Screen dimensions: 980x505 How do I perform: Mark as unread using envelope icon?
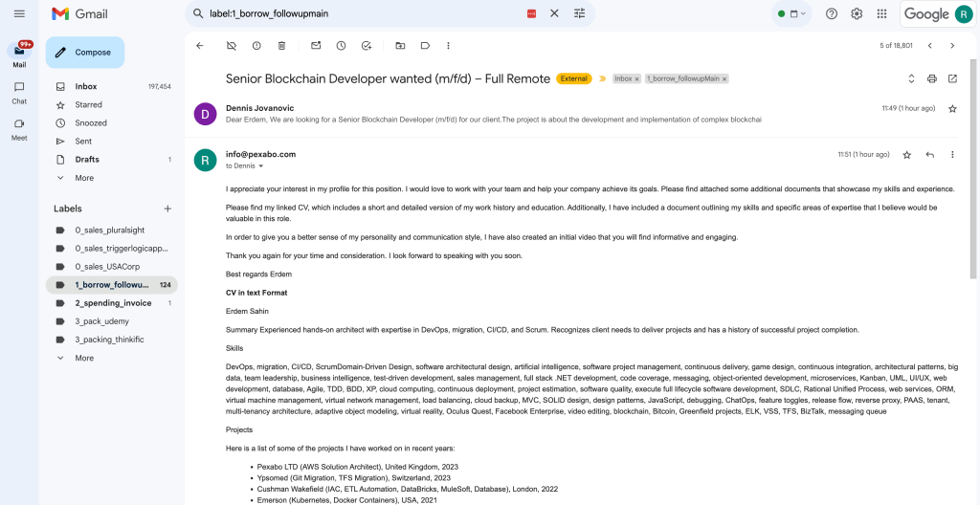pyautogui.click(x=316, y=46)
